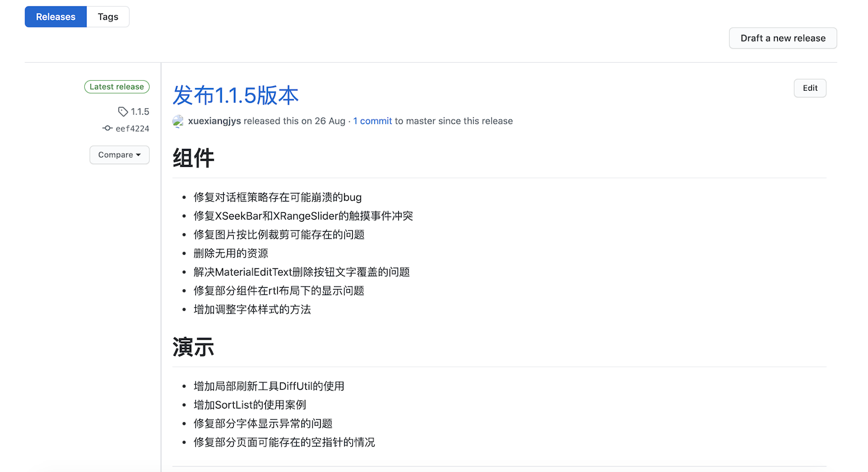Open the Compare dropdown
Viewport: 868px width, 472px height.
point(120,155)
